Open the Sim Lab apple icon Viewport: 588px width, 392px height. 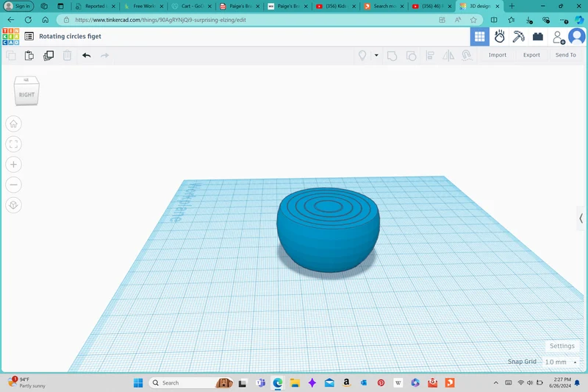[500, 36]
